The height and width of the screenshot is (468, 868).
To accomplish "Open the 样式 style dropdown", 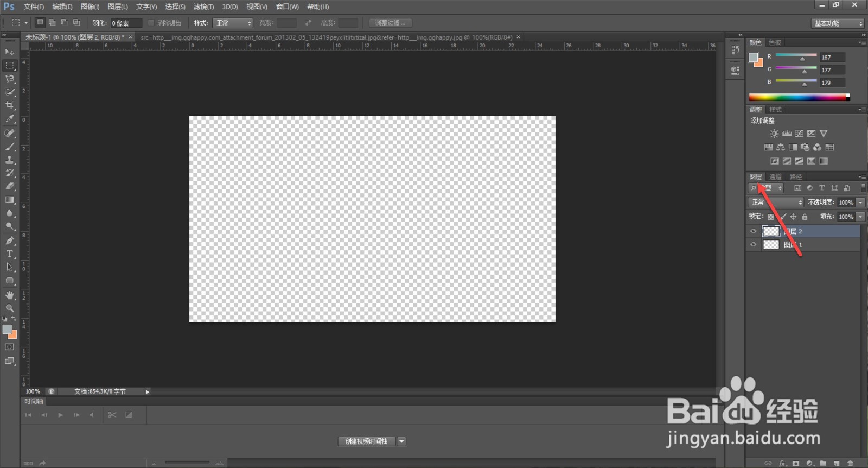I will (233, 23).
